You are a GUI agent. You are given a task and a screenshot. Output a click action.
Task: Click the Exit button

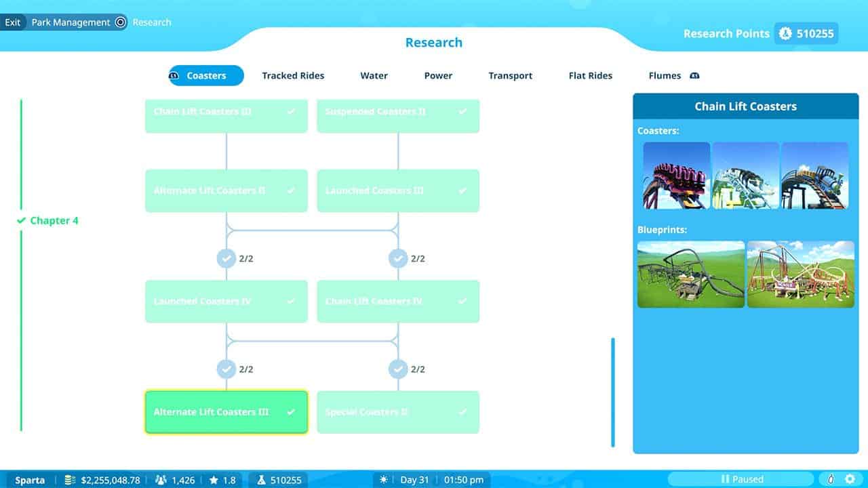[x=13, y=22]
